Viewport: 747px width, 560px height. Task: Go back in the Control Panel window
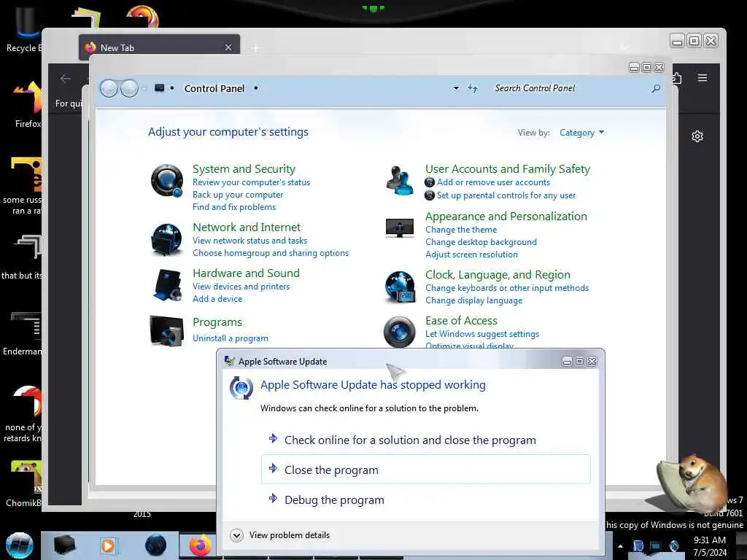(109, 88)
